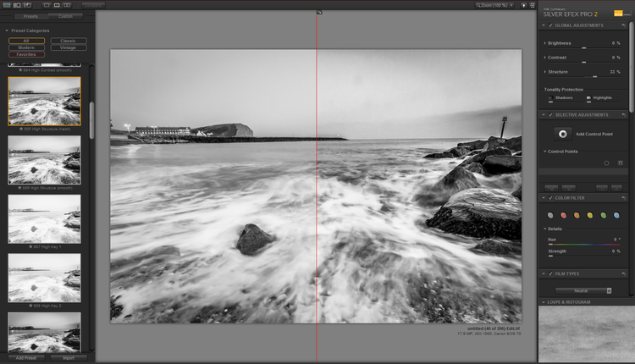Click the Highlights tonality protection slider
The image size is (635, 364).
click(604, 102)
